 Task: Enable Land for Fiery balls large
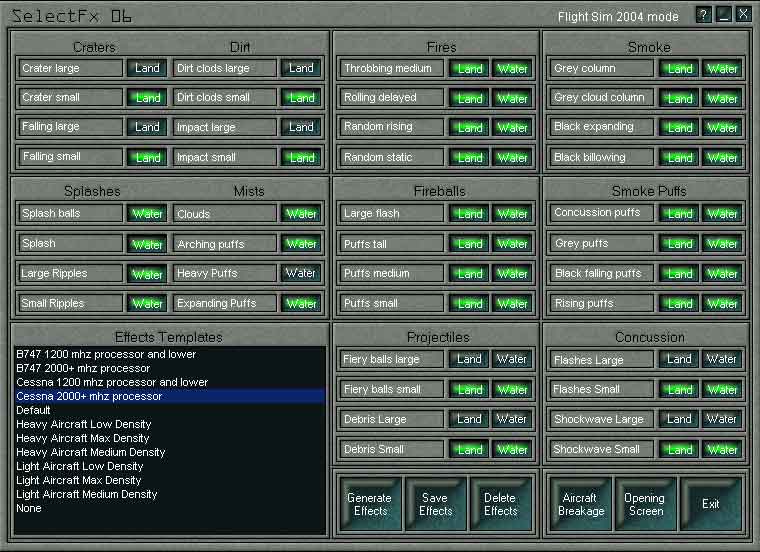point(469,359)
